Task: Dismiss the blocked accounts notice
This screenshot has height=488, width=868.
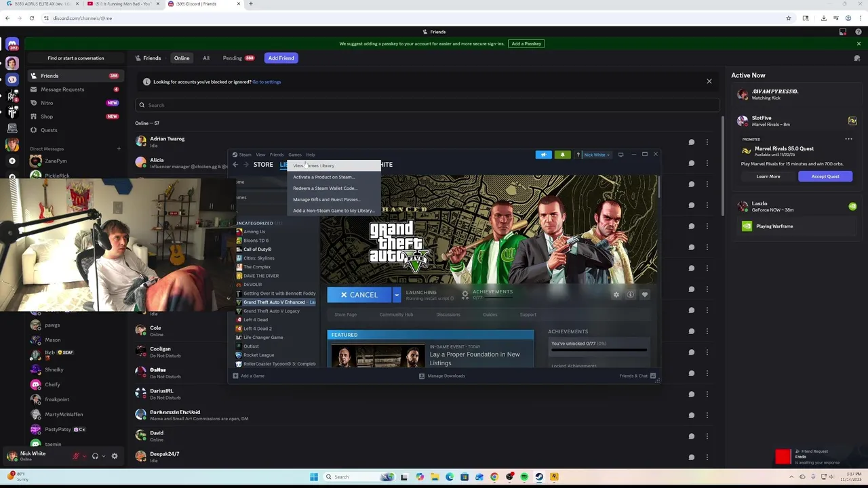Action: (709, 81)
